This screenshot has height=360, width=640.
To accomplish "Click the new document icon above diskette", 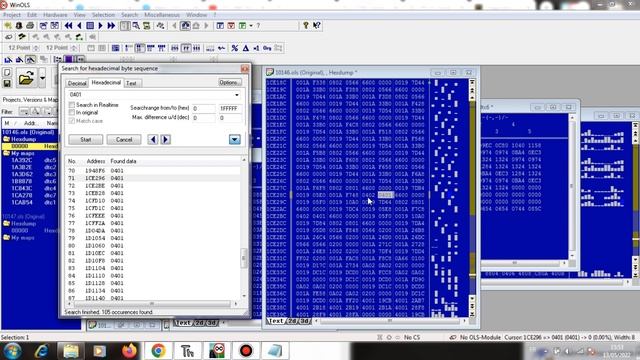I will pos(7,73).
